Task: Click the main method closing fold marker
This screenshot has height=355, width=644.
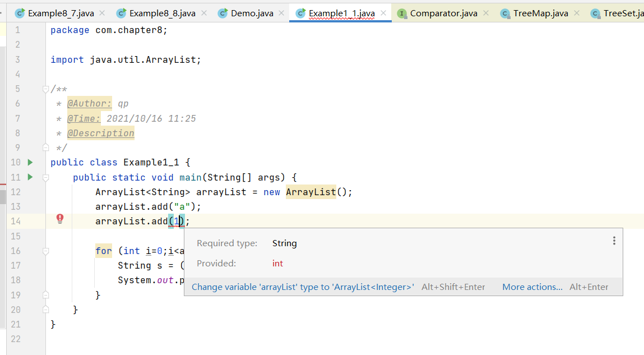Action: click(x=45, y=310)
